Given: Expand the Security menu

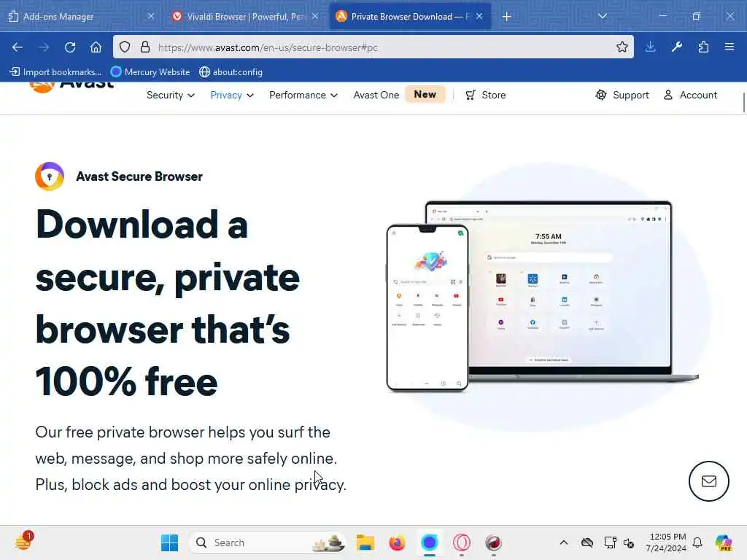Looking at the screenshot, I should [171, 95].
